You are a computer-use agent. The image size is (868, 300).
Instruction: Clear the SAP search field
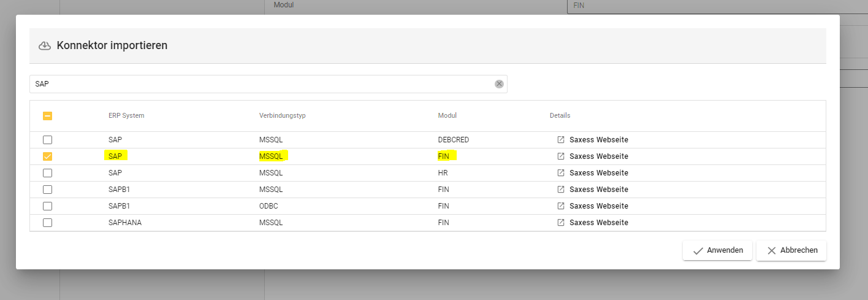pos(499,84)
